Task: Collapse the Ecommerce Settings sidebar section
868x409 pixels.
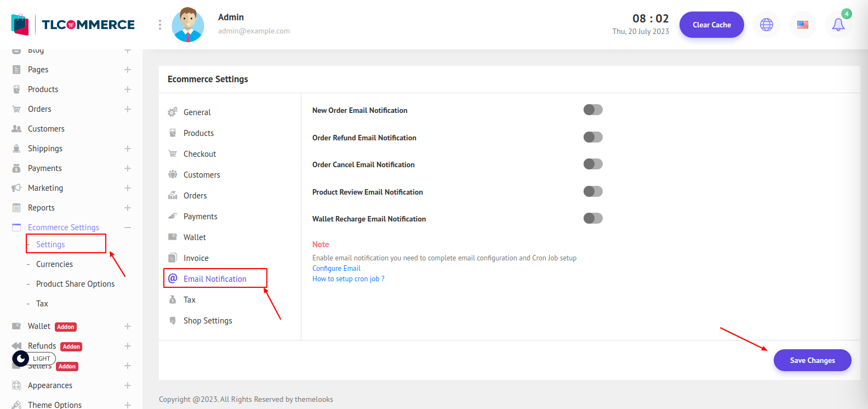Action: (x=128, y=228)
